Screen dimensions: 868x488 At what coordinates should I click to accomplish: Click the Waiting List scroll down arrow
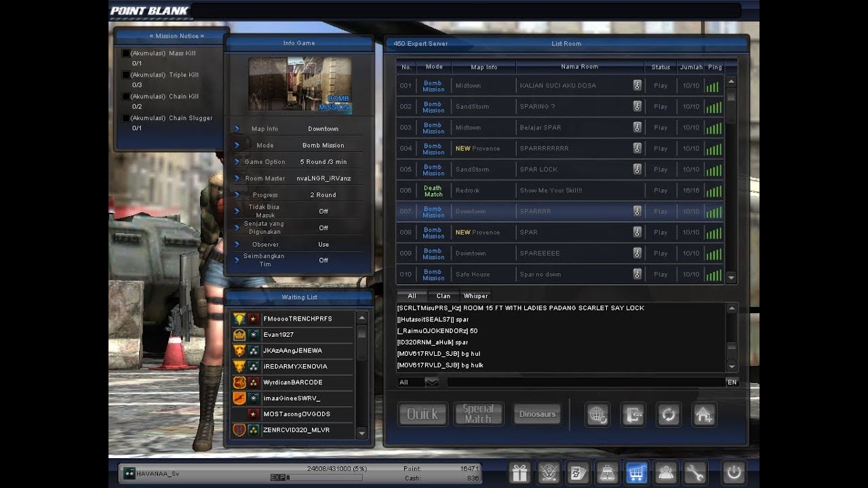click(361, 433)
